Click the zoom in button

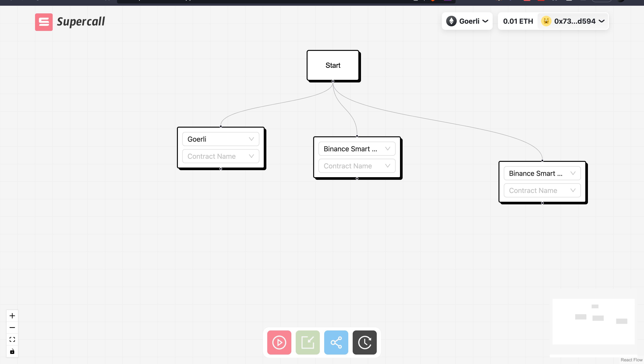12,315
